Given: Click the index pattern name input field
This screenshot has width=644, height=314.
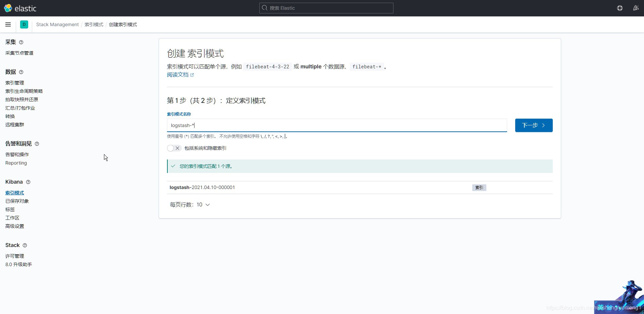Looking at the screenshot, I should [x=337, y=125].
